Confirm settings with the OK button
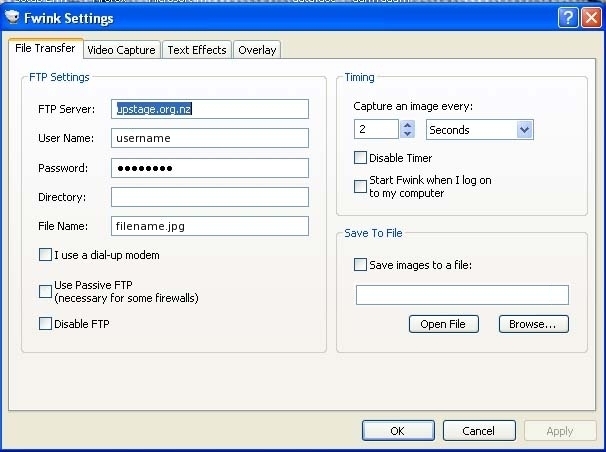606x452 pixels. coord(397,431)
